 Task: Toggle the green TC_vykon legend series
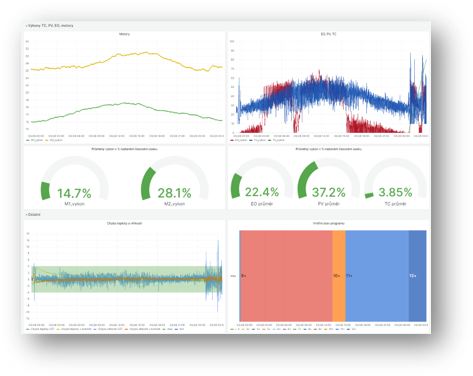pyautogui.click(x=276, y=140)
